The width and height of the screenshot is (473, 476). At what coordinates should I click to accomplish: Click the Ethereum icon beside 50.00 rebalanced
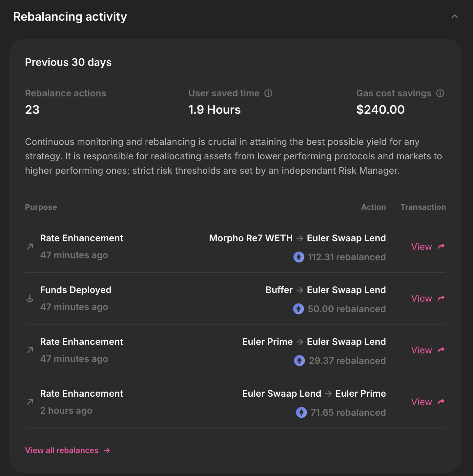click(x=298, y=309)
